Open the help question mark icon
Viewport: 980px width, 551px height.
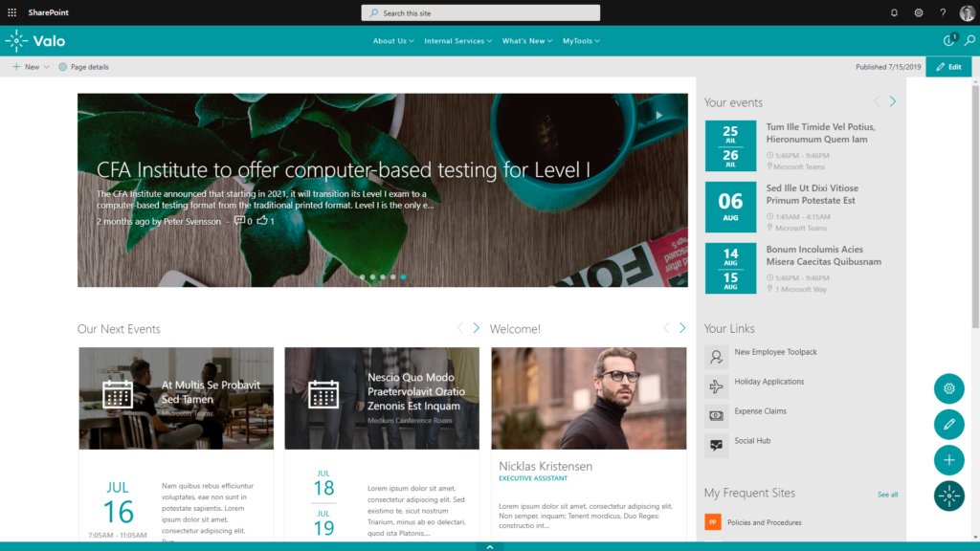(943, 12)
